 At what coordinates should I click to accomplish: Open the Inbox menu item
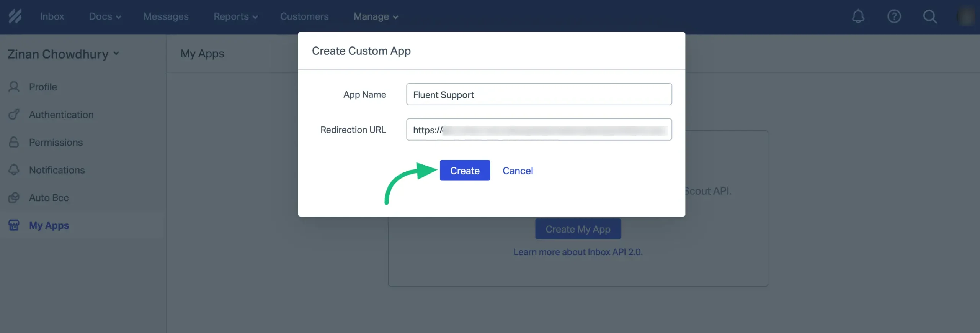point(52,16)
